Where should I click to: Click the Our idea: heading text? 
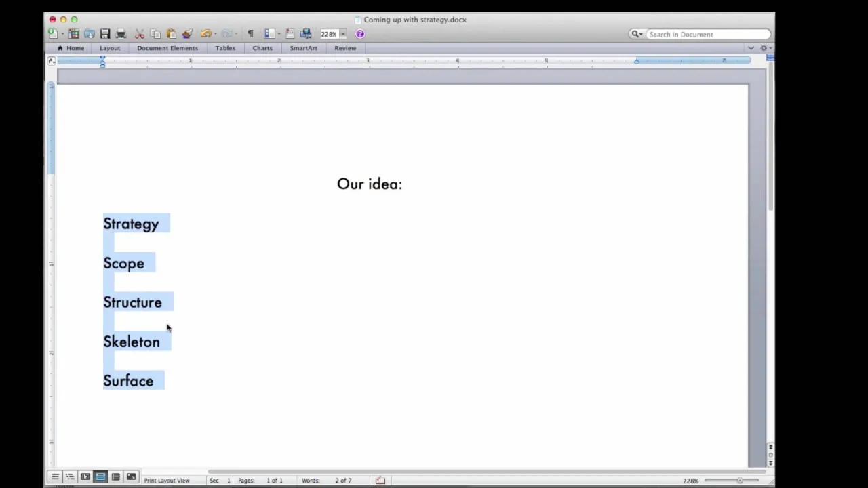370,184
